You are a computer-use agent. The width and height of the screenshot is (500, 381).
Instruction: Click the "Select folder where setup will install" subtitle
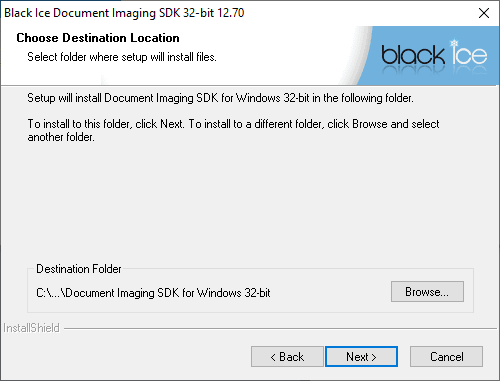[122, 57]
